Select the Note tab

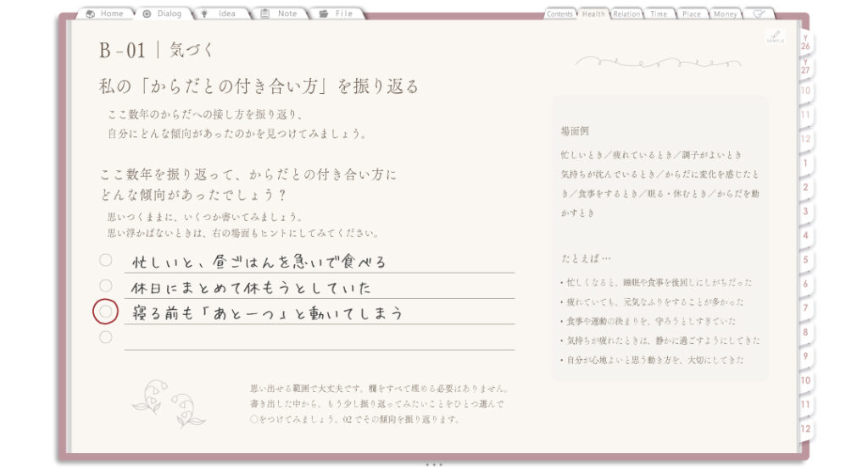280,14
